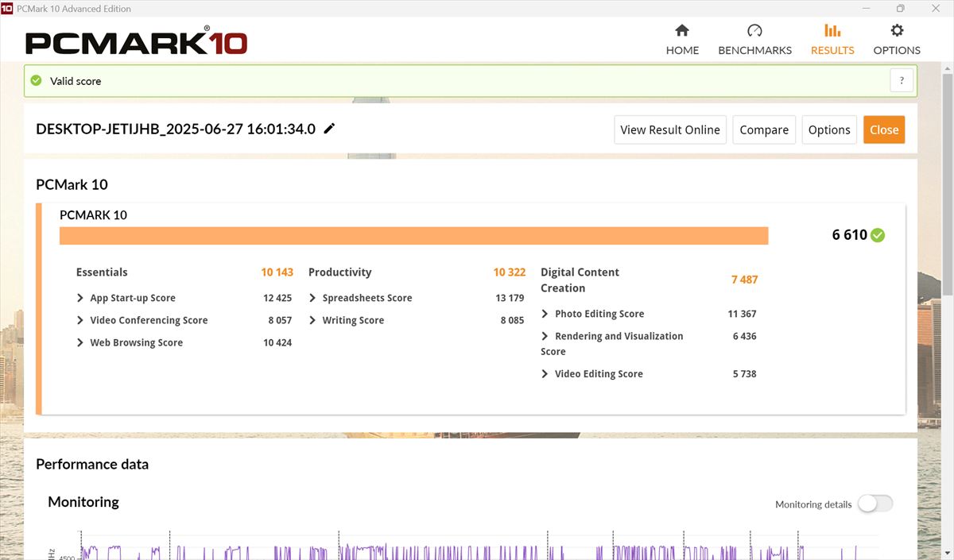Click the overall score 6 610

(x=850, y=235)
